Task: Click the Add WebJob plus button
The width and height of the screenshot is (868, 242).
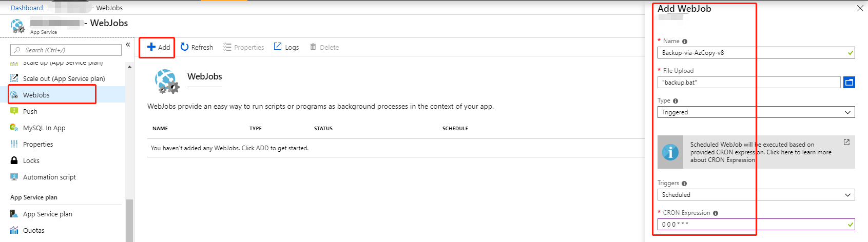Action: (158, 47)
